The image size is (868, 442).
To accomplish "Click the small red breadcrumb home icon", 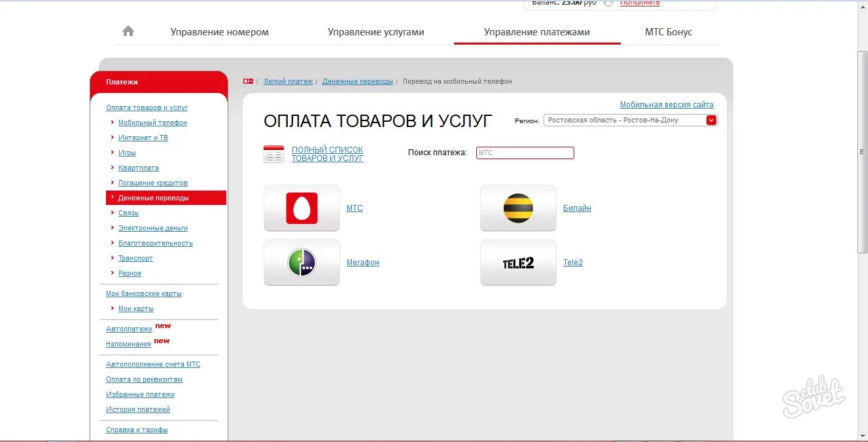I will coord(248,81).
